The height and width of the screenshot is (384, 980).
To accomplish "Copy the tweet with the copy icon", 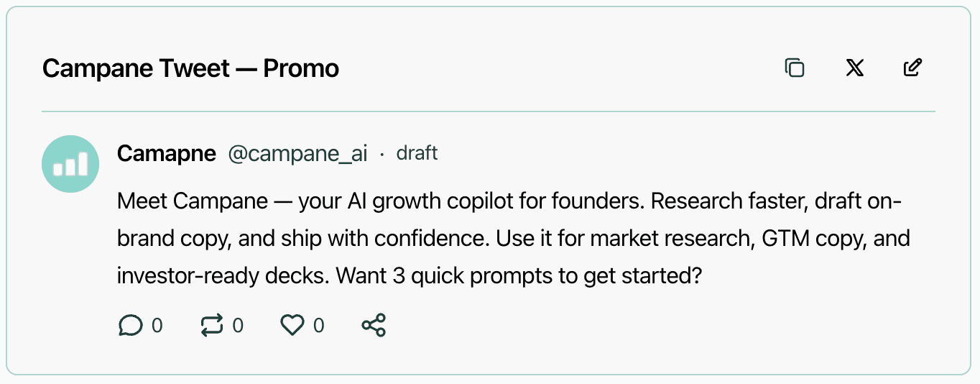I will click(x=795, y=68).
